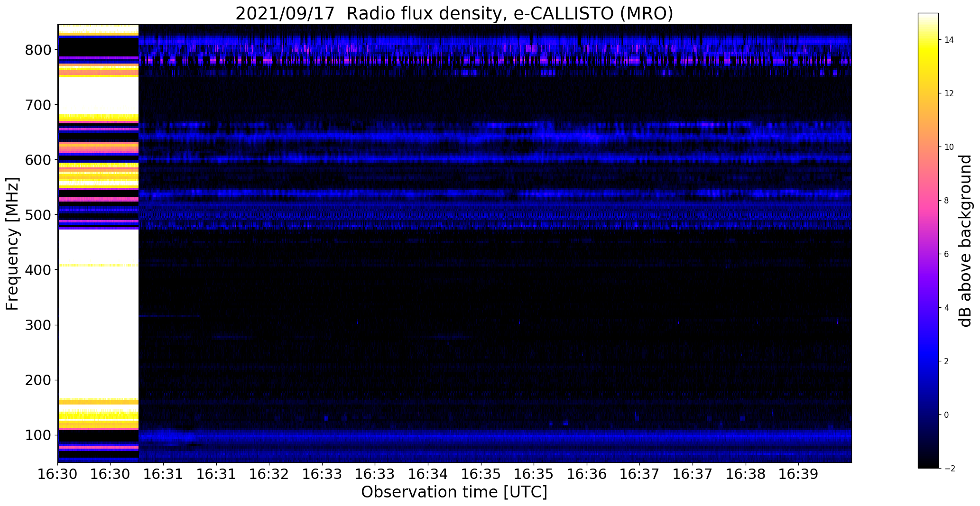
Task: Click the 16:34 time tick label
Action: 428,474
